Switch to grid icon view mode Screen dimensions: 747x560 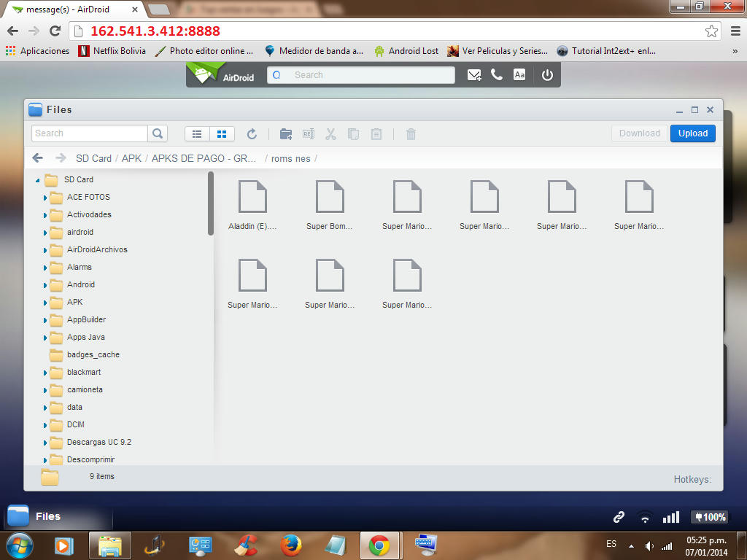pyautogui.click(x=222, y=134)
